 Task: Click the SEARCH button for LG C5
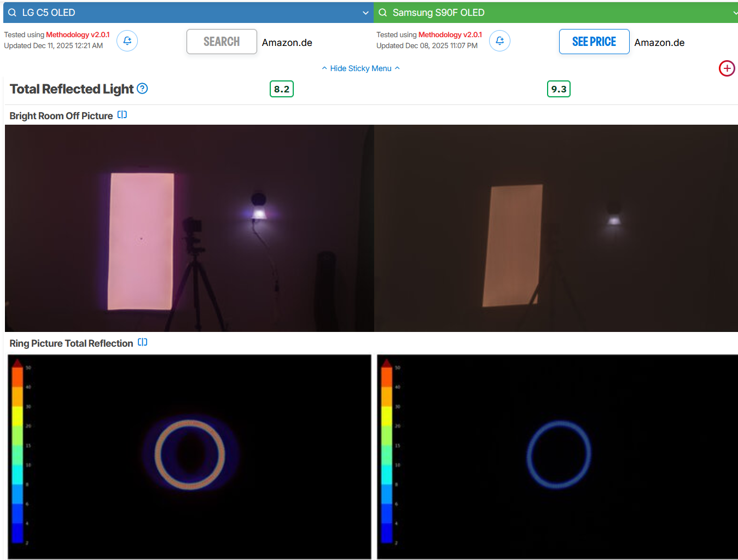pos(222,42)
